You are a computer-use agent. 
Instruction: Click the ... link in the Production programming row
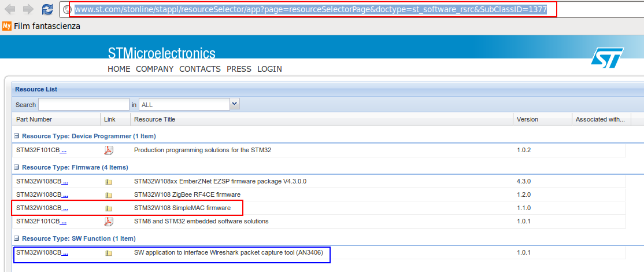(64, 150)
